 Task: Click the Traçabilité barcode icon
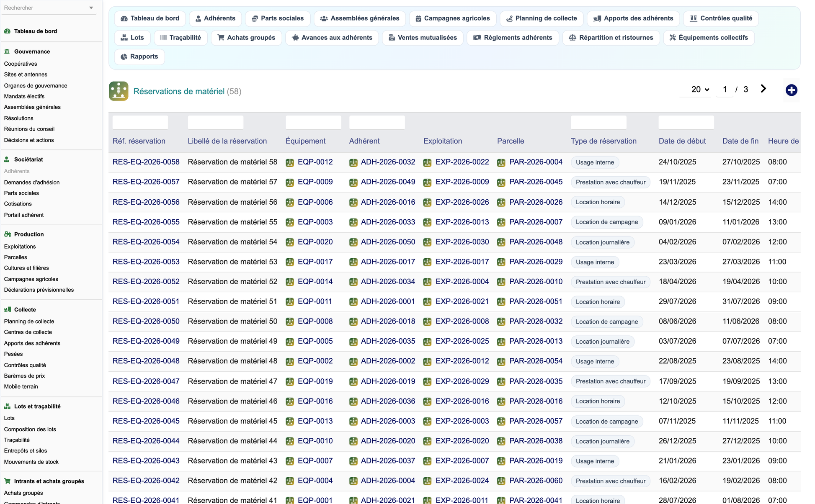point(163,38)
